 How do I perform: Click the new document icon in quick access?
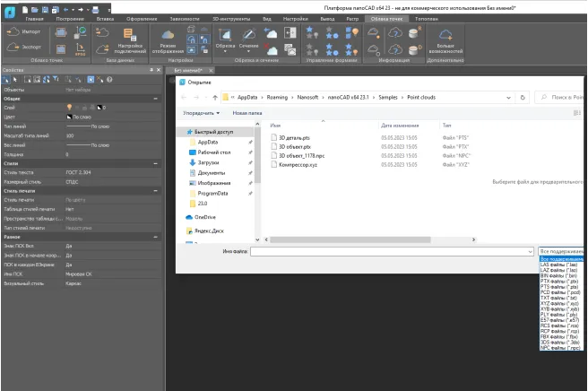point(25,9)
